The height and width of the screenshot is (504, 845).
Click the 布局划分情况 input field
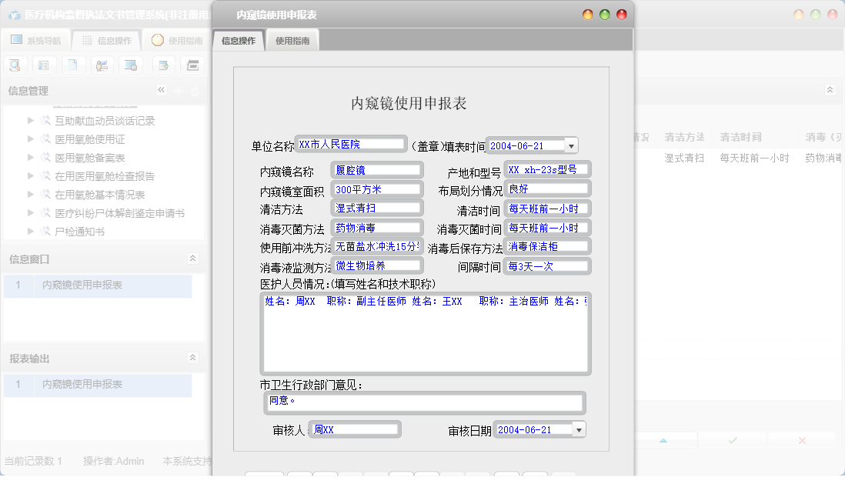(547, 189)
